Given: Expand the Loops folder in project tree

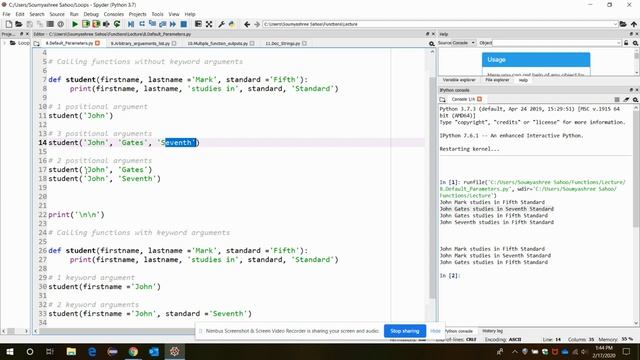Looking at the screenshot, I should (x=4, y=43).
